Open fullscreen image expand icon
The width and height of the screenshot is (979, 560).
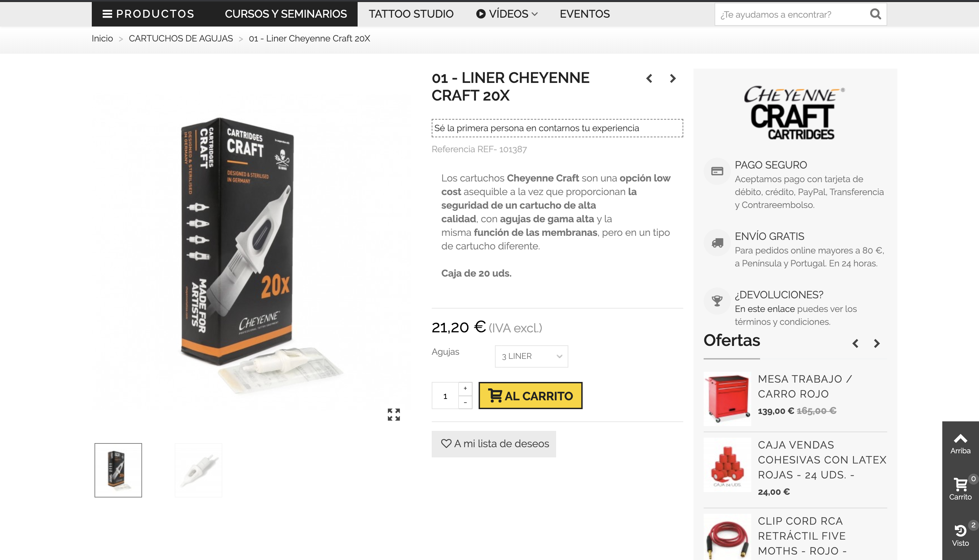(394, 414)
